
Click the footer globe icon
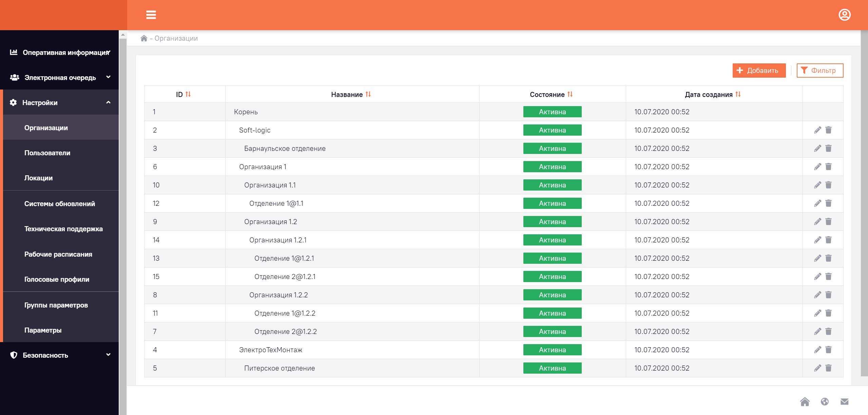pyautogui.click(x=825, y=402)
